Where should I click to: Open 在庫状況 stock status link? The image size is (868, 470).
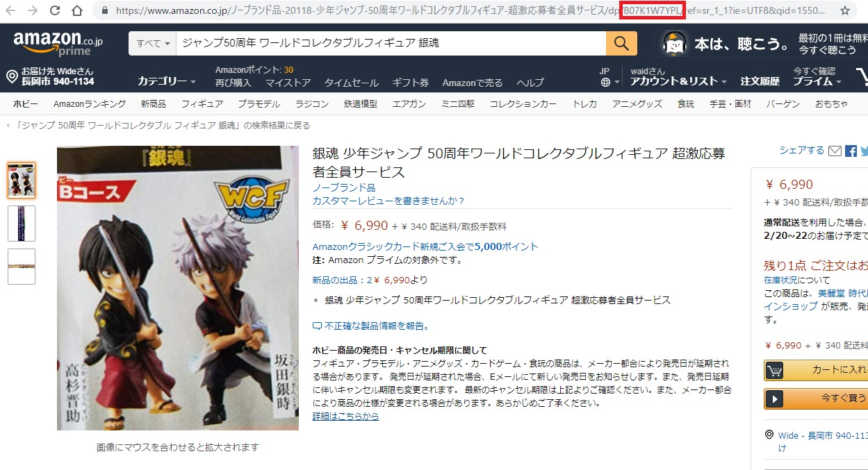coord(781,280)
